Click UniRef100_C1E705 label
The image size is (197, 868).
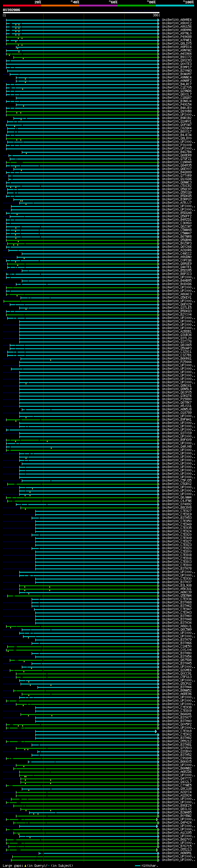pyautogui.click(x=177, y=88)
